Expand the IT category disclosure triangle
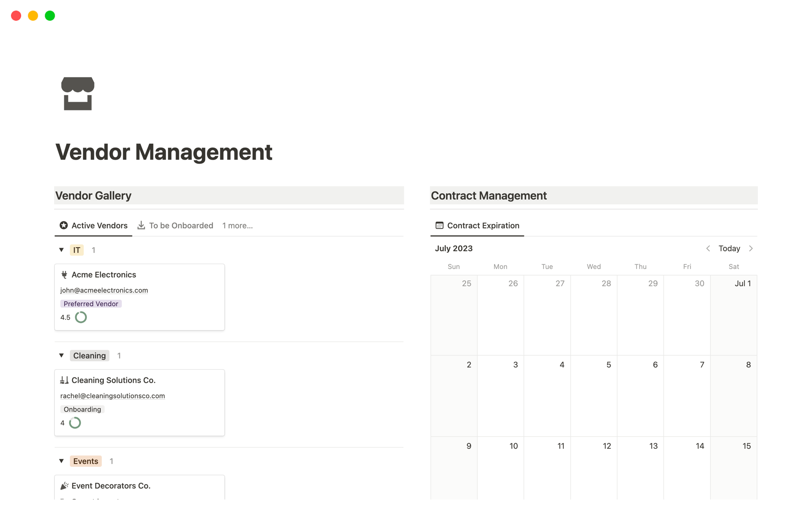Image resolution: width=812 pixels, height=508 pixels. point(61,250)
